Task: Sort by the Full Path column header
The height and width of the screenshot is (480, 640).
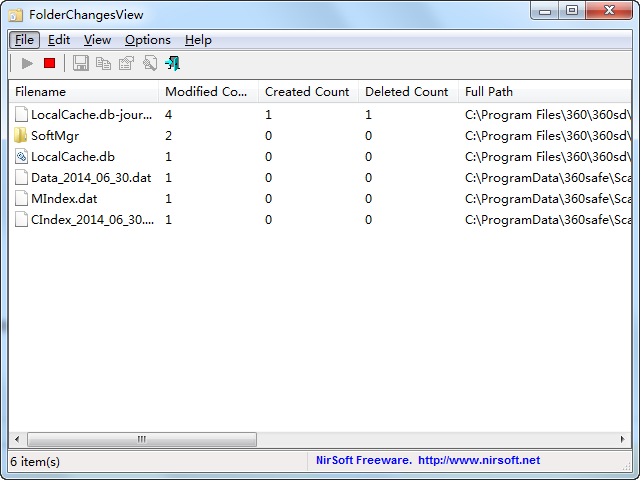Action: coord(545,92)
